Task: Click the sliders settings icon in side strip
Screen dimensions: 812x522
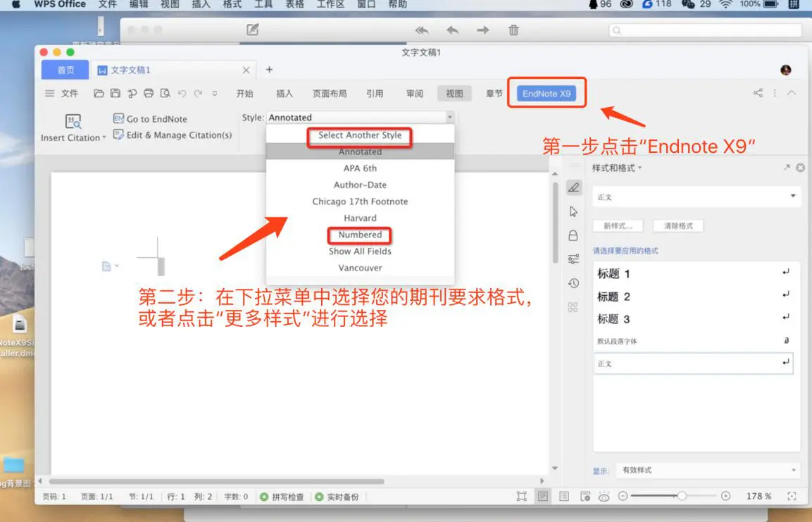Action: [x=573, y=259]
